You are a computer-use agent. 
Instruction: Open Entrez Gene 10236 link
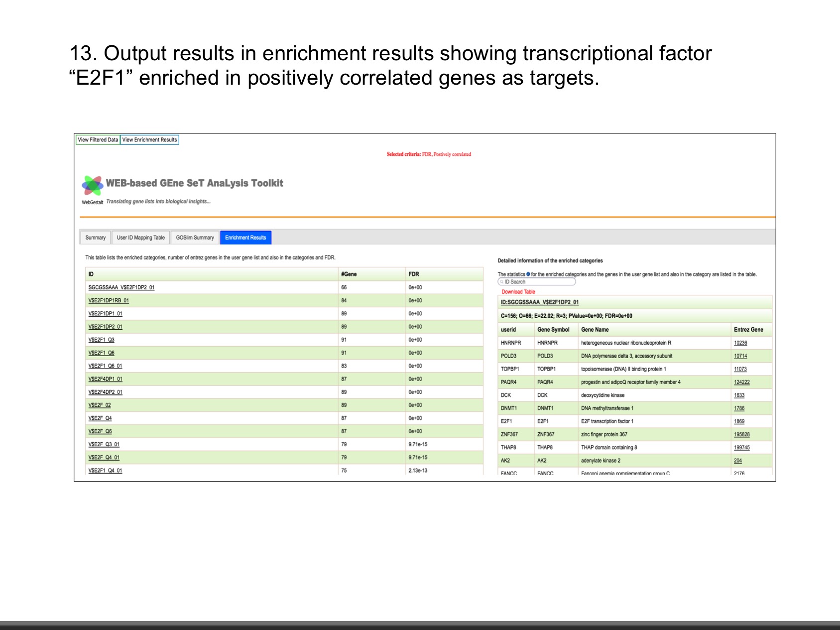pyautogui.click(x=740, y=343)
